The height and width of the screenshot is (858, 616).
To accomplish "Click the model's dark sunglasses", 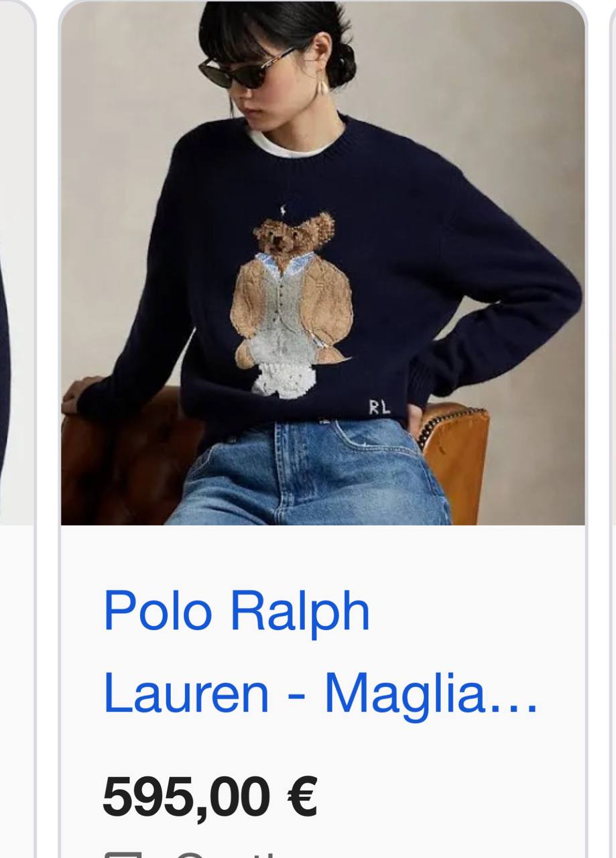I will tap(247, 69).
